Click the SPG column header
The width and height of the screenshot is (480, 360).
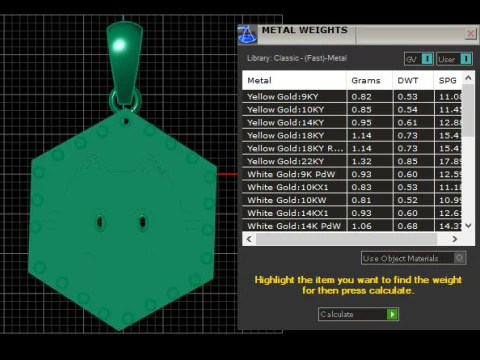click(x=448, y=80)
